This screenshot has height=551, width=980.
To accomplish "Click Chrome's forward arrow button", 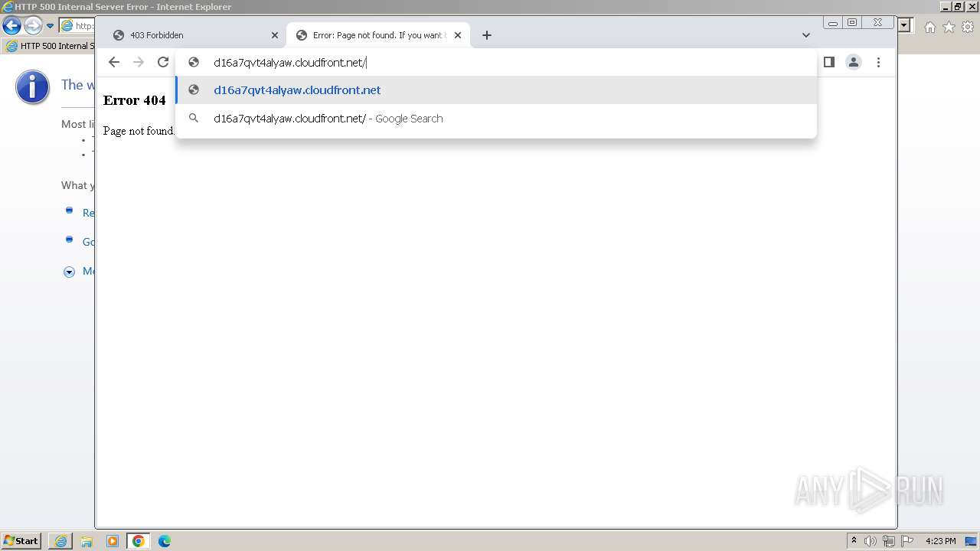I will [x=139, y=63].
